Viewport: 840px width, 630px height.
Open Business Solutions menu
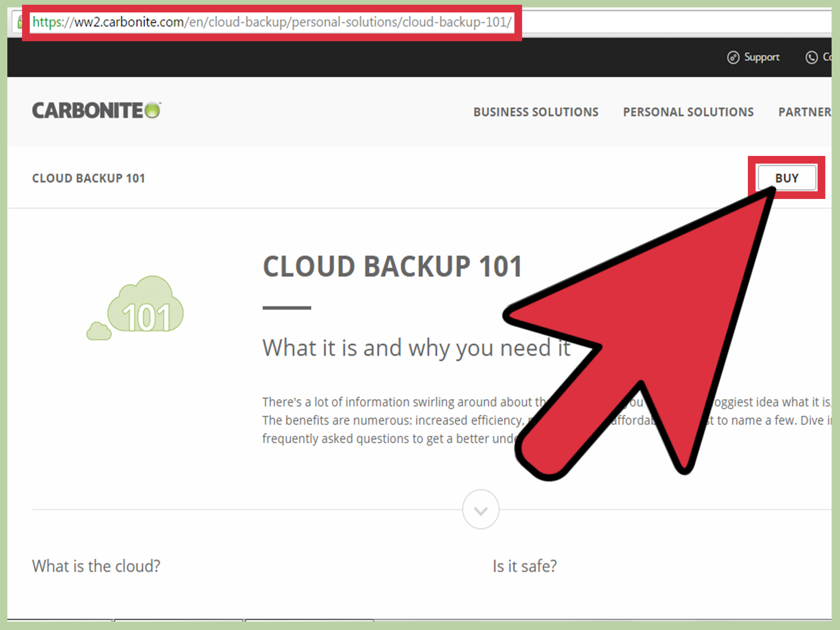pos(536,112)
